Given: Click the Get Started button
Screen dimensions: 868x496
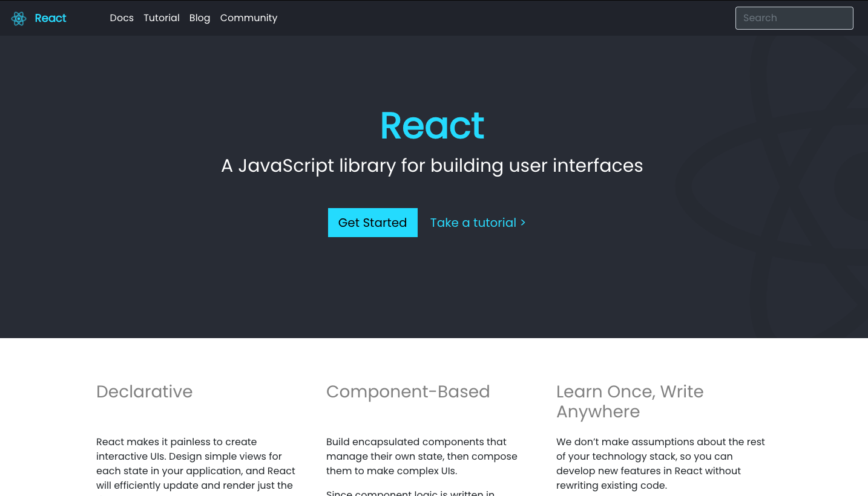Looking at the screenshot, I should pyautogui.click(x=373, y=223).
